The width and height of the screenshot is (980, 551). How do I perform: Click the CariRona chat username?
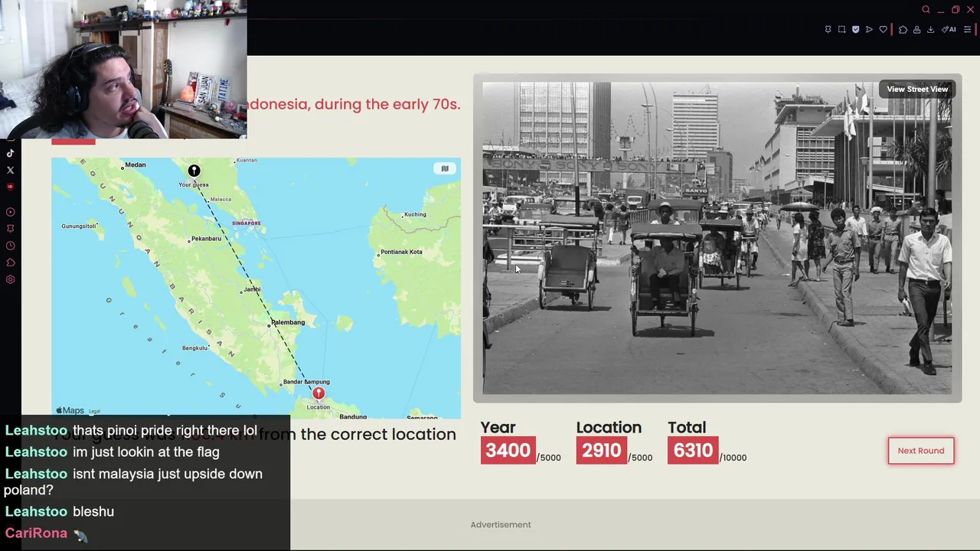click(x=36, y=533)
